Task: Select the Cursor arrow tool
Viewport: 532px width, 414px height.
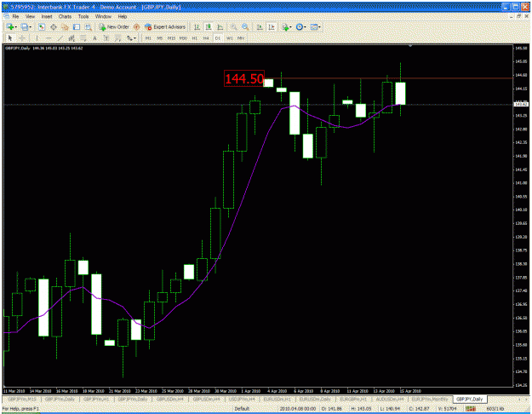Action: click(x=10, y=38)
